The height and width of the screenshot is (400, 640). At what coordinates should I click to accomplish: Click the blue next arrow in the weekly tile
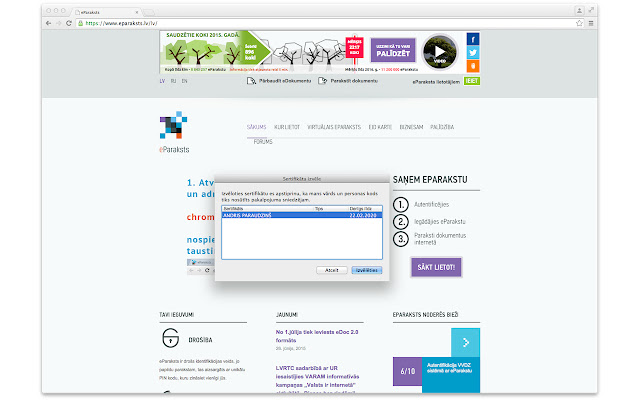point(465,342)
